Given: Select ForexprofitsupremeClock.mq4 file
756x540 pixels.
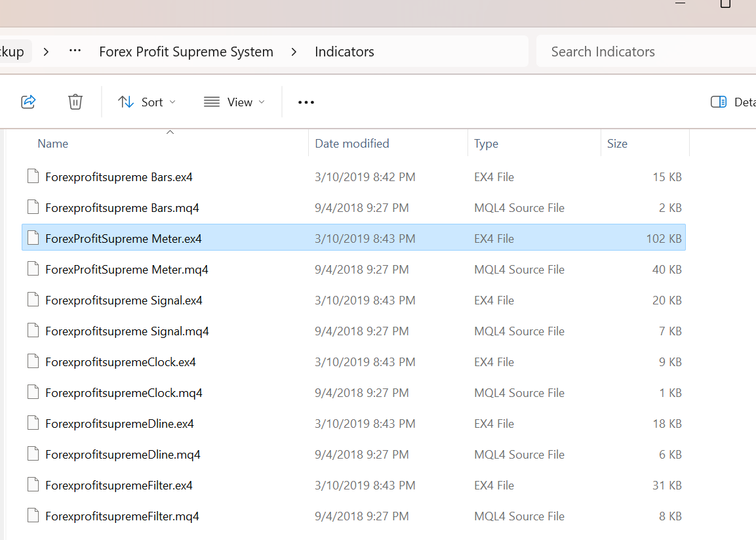Looking at the screenshot, I should [x=354, y=393].
